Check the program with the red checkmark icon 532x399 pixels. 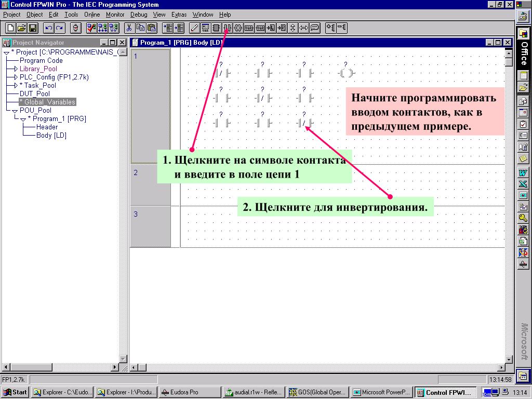pos(91,28)
